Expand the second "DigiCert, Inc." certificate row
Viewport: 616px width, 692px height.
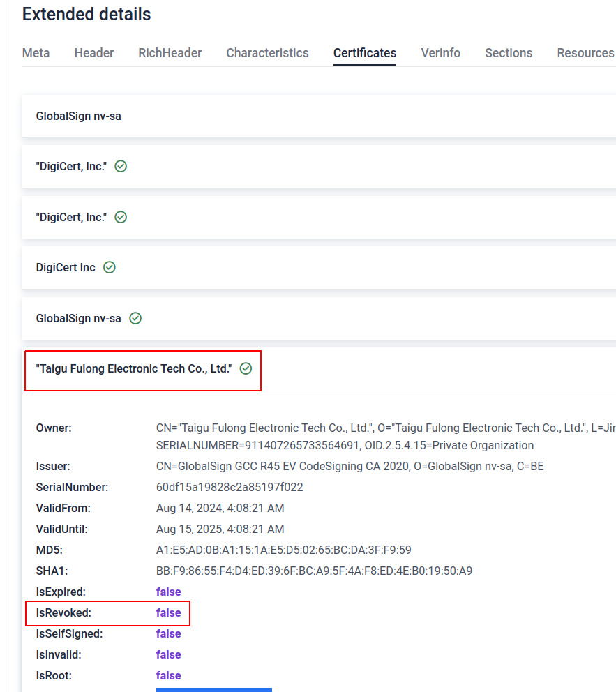tap(319, 217)
